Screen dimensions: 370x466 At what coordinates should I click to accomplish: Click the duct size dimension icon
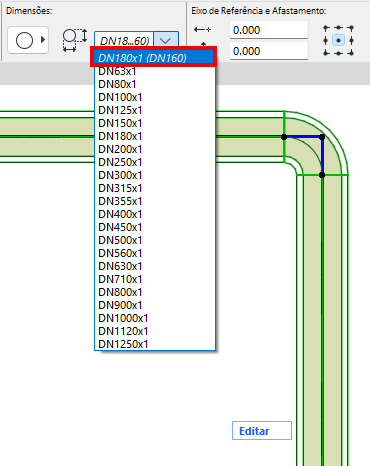point(75,40)
